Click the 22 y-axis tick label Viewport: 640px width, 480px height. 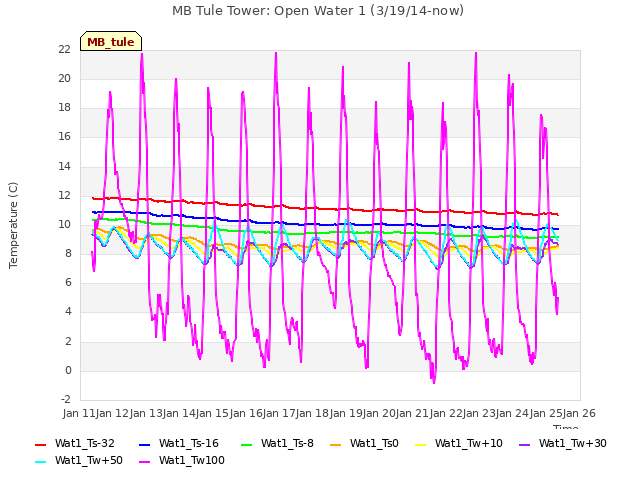click(x=64, y=49)
